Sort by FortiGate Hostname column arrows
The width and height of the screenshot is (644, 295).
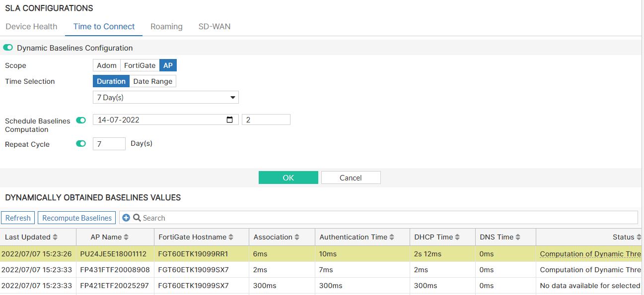click(x=231, y=237)
